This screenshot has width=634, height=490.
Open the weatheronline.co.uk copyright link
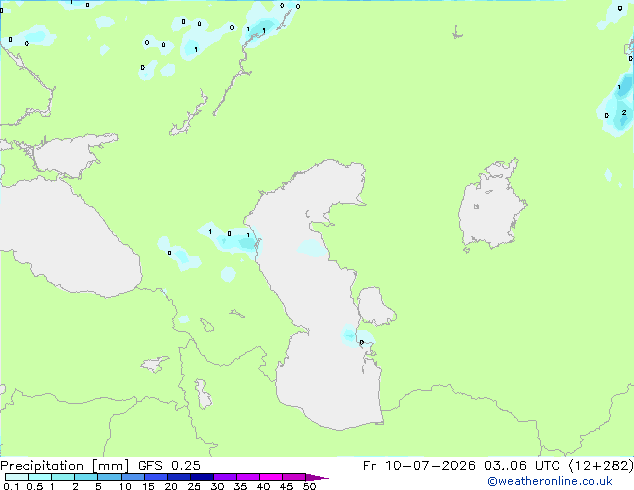coord(550,481)
